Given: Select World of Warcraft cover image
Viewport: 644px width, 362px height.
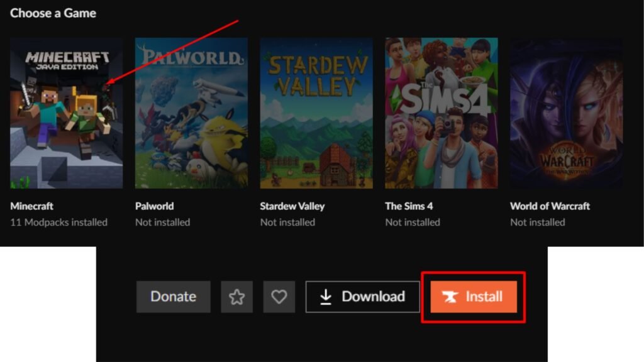Looking at the screenshot, I should pos(567,113).
